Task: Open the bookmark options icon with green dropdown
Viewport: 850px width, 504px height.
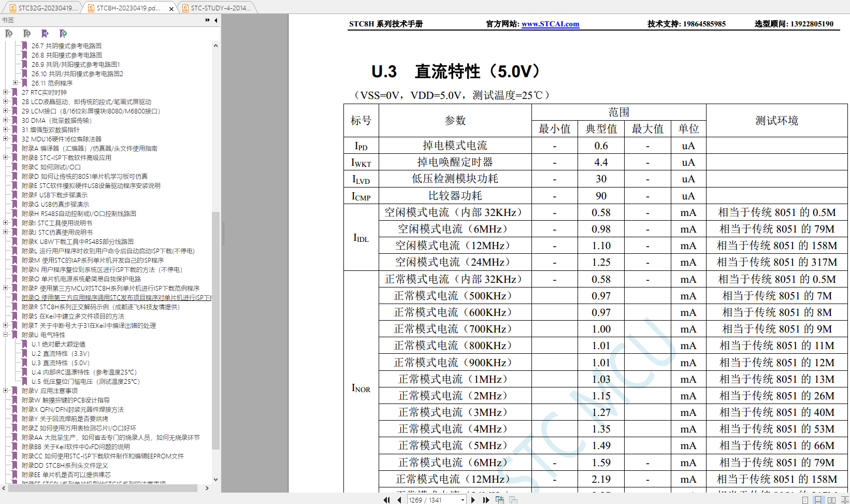Action: pos(63,34)
